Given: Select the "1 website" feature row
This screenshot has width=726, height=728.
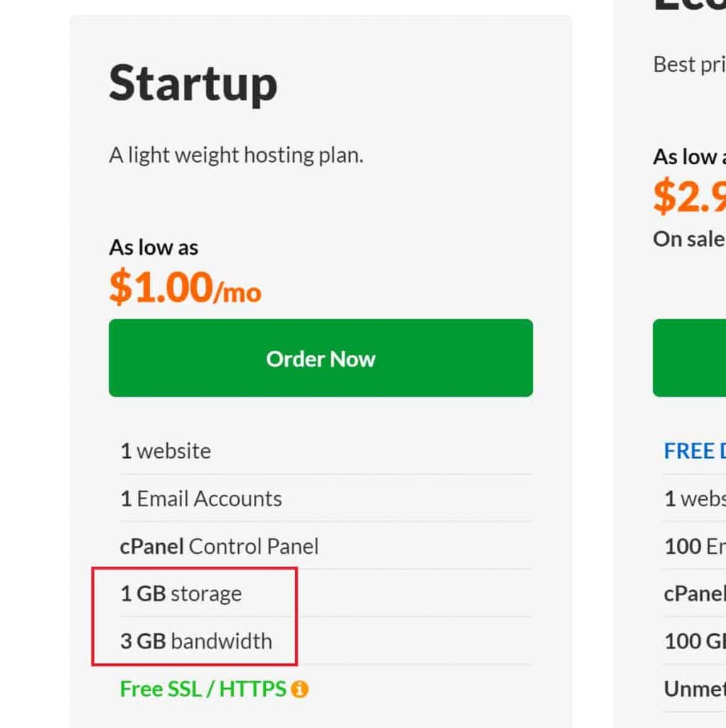Looking at the screenshot, I should point(166,451).
